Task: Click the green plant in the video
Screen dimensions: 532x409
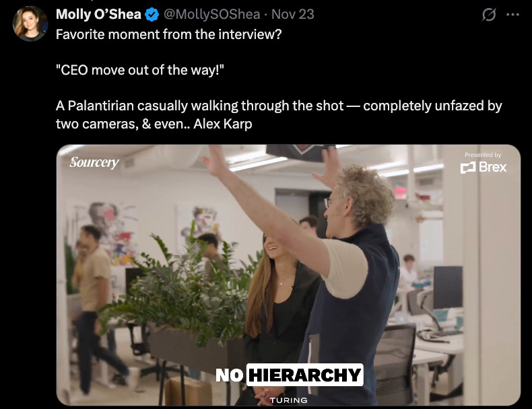Action: 183,288
